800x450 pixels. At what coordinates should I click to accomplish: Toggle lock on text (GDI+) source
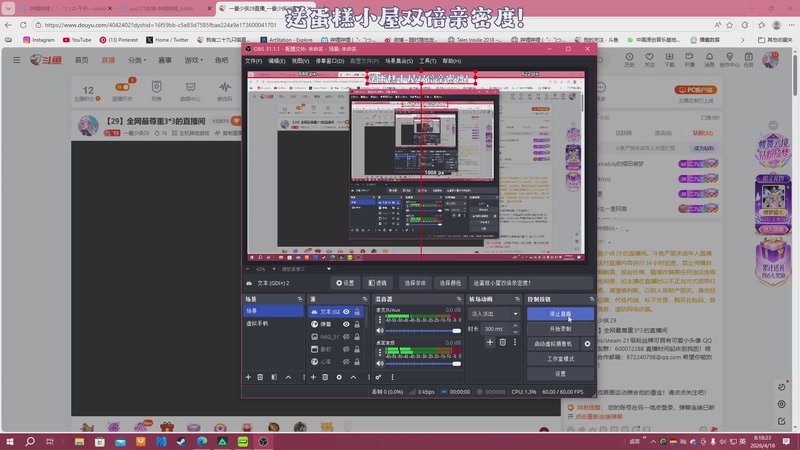point(357,312)
